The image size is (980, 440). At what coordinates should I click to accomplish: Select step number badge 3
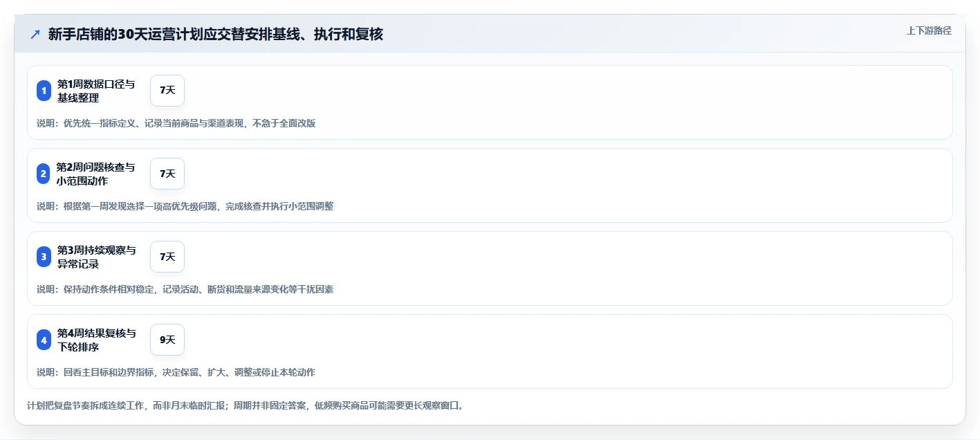coord(44,257)
